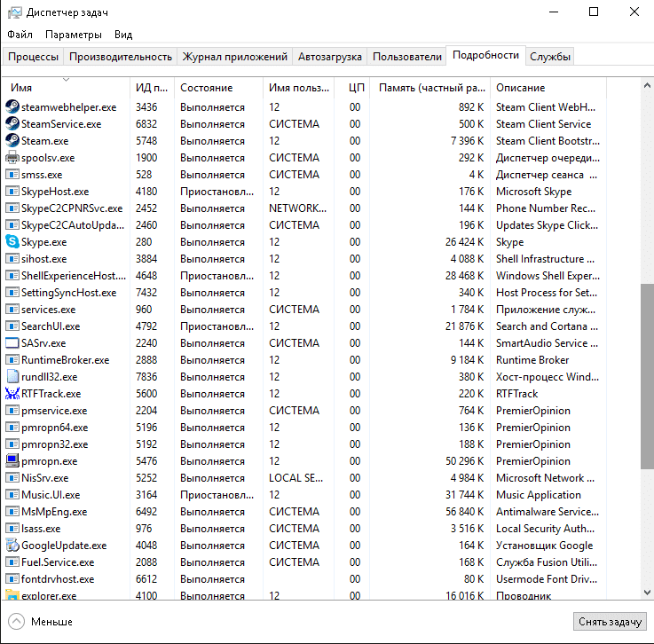The image size is (654, 644).
Task: Select SkypeC2CAutoUpda... process name
Action: coord(73,225)
